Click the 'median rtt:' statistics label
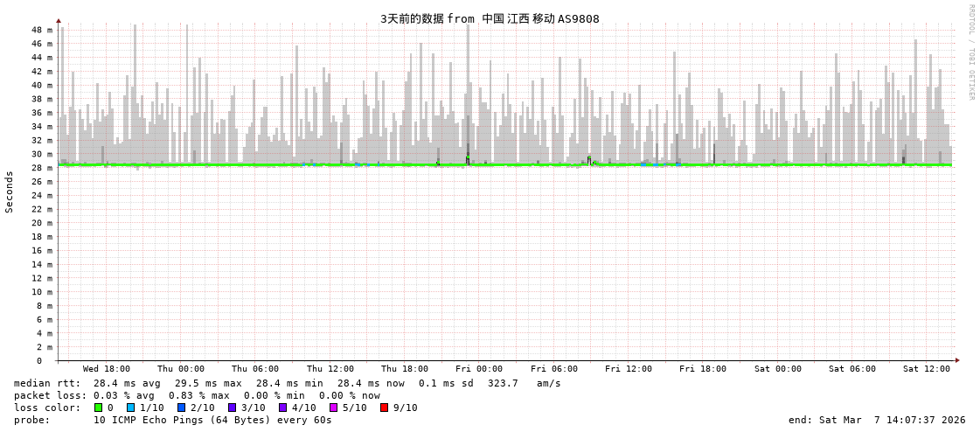 tap(47, 383)
